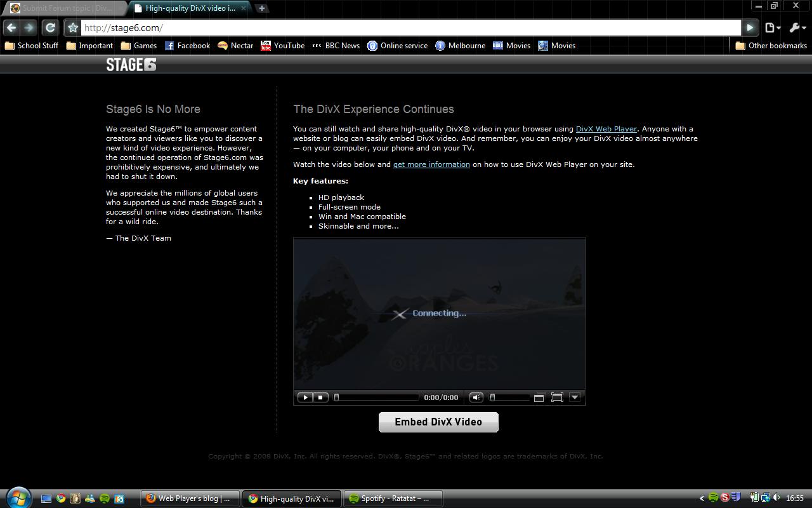Viewport: 812px width, 508px height.
Task: Open the second Movies bookmark beside Other bookmarks
Action: coord(556,46)
